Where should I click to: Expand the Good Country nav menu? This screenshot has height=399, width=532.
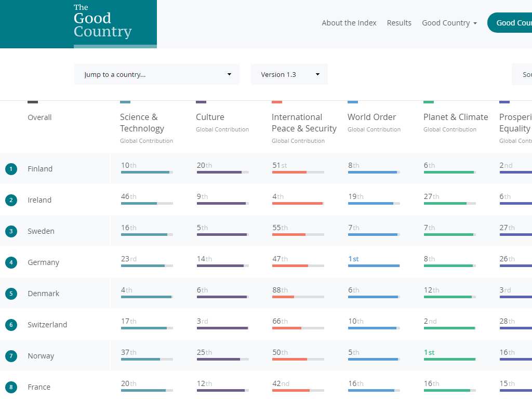tap(449, 23)
